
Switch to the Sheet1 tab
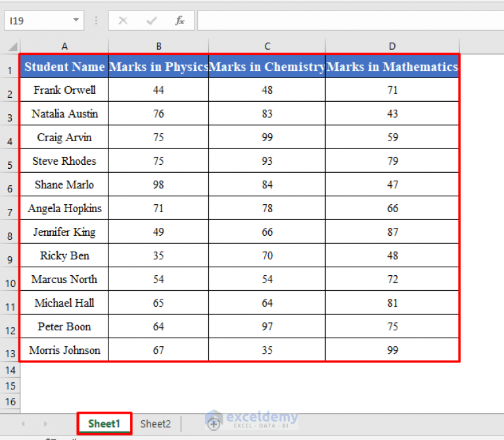104,424
